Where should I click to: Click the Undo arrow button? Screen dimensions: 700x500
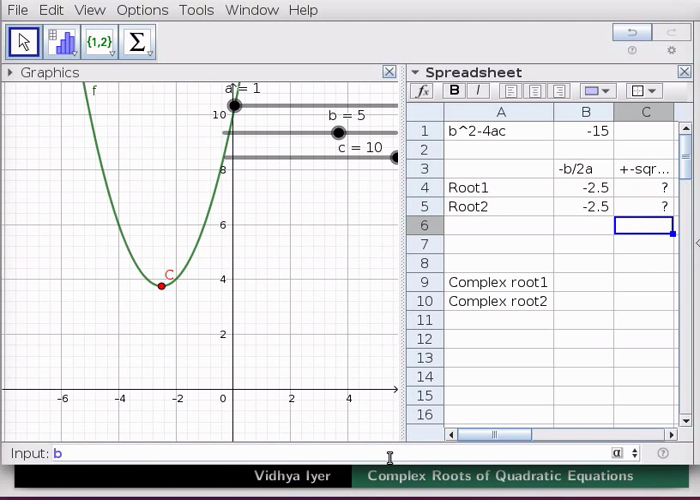(x=632, y=32)
